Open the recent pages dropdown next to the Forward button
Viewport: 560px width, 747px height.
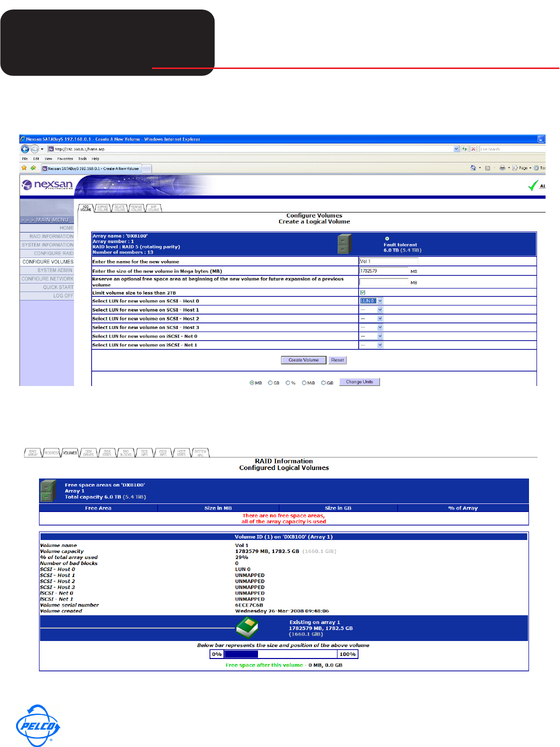[42, 149]
